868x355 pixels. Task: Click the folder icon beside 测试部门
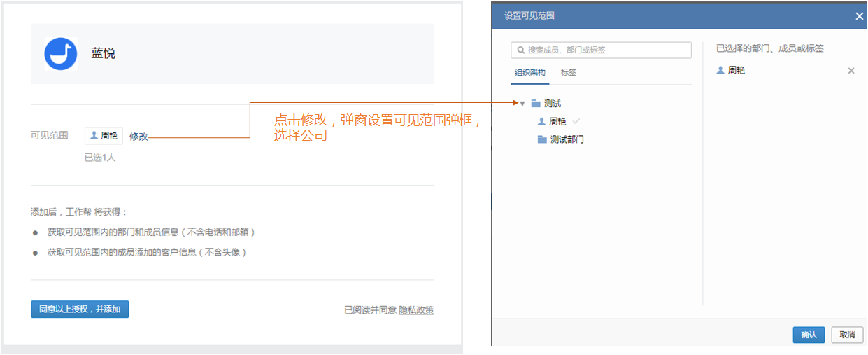542,139
